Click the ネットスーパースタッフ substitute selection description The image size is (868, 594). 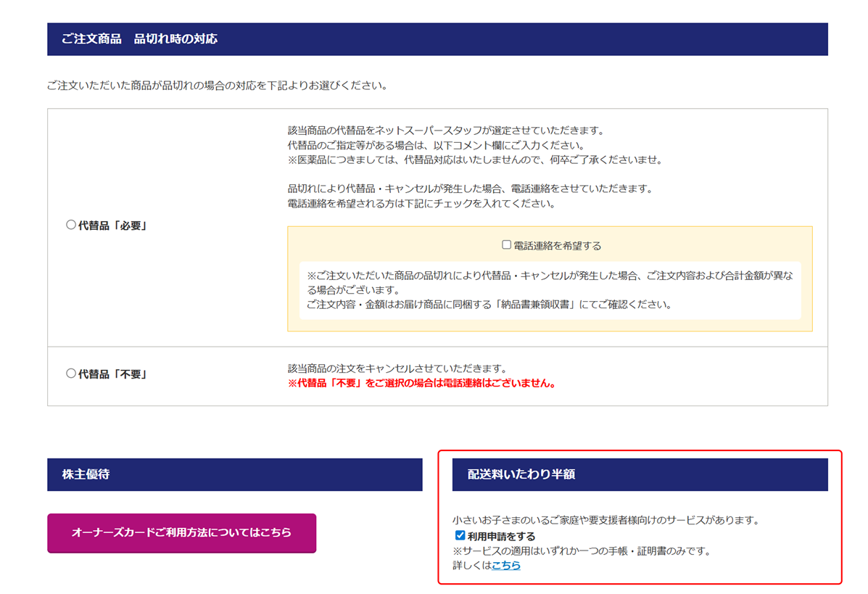(x=446, y=131)
